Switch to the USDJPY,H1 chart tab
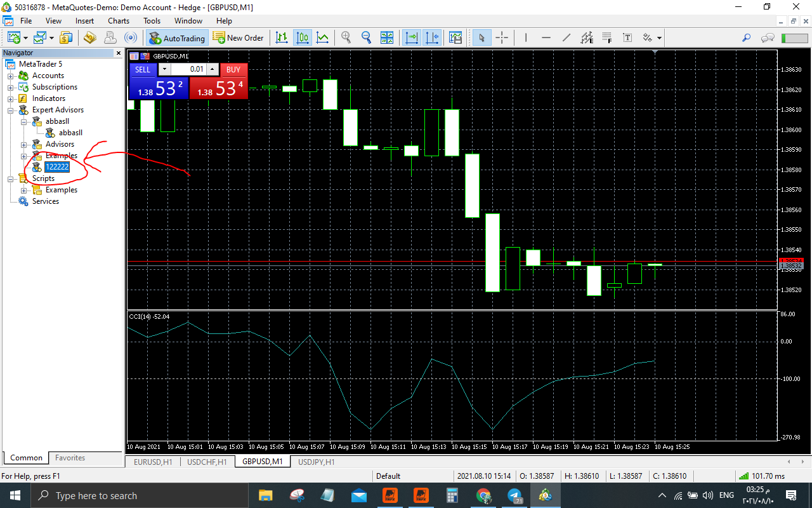 (x=317, y=462)
